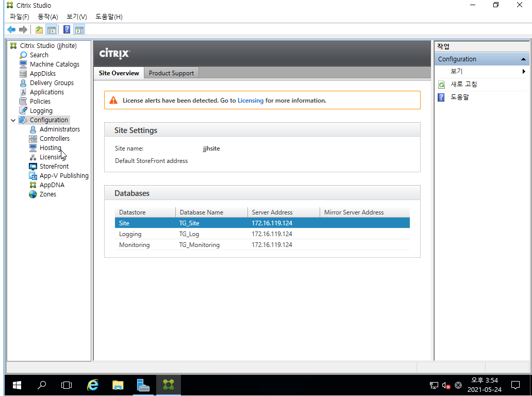
Task: Open File Explorer from the taskbar
Action: (118, 385)
